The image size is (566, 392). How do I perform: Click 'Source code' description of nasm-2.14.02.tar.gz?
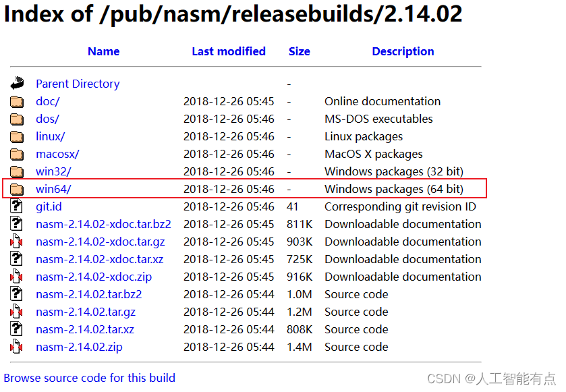tap(356, 312)
